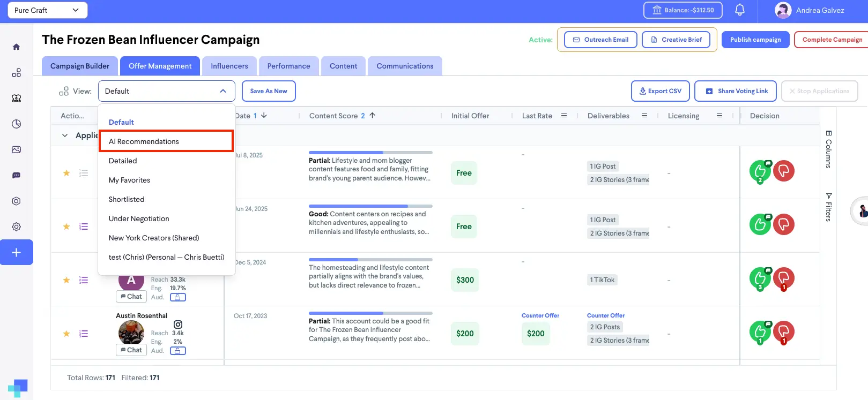Open the pie chart reports sidebar icon

[x=17, y=124]
